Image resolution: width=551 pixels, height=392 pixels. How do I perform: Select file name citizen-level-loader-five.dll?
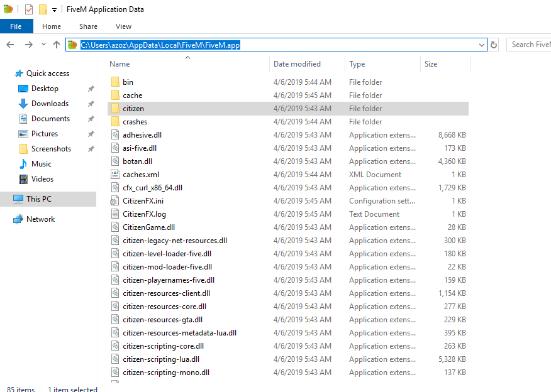(x=167, y=254)
